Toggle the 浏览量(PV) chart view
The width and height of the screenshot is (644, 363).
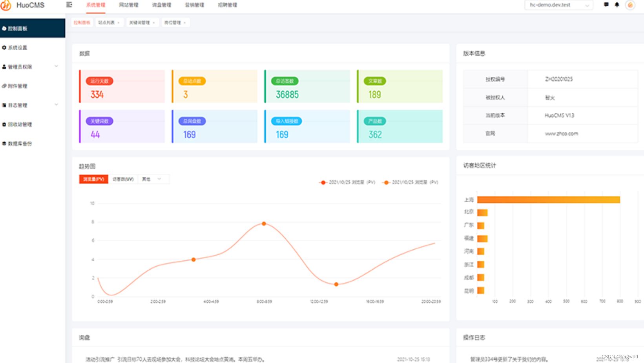[x=93, y=179]
